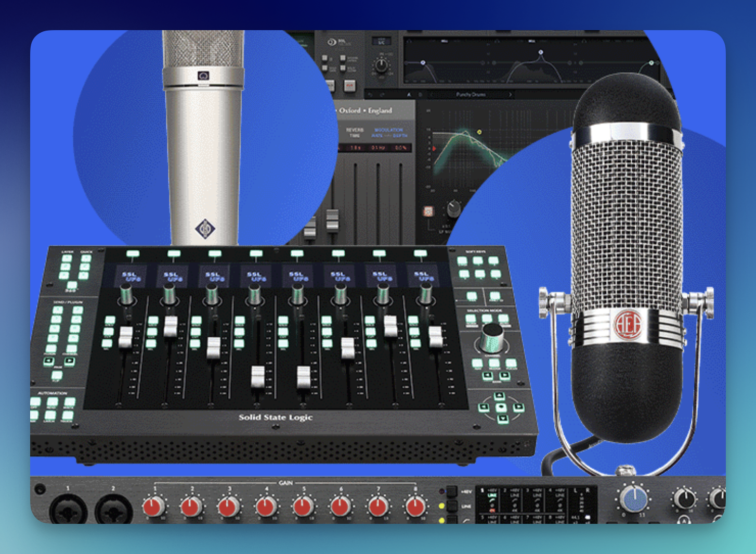Toggle the top lit button above the first SSL channel
The width and height of the screenshot is (756, 554).
point(133,254)
